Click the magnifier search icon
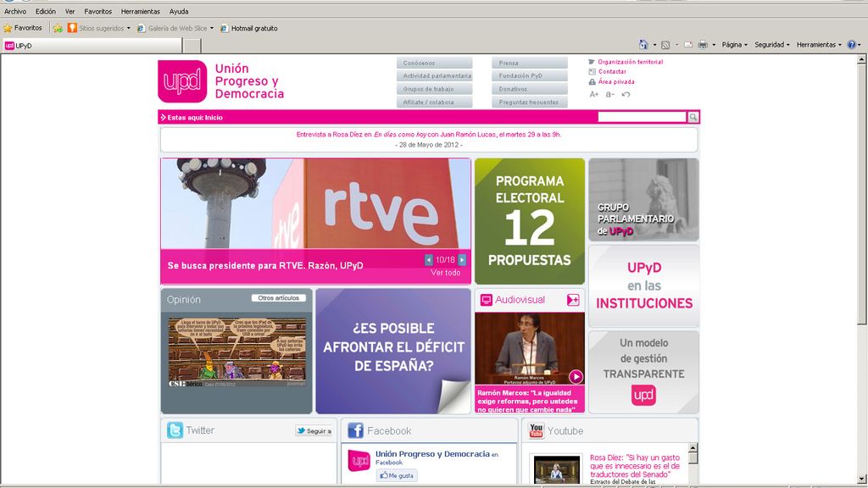 click(x=693, y=117)
